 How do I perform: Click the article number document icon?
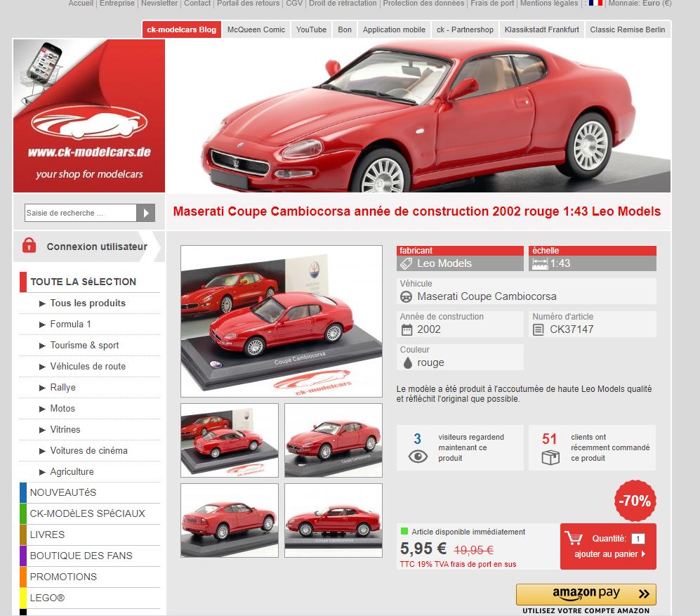click(539, 329)
